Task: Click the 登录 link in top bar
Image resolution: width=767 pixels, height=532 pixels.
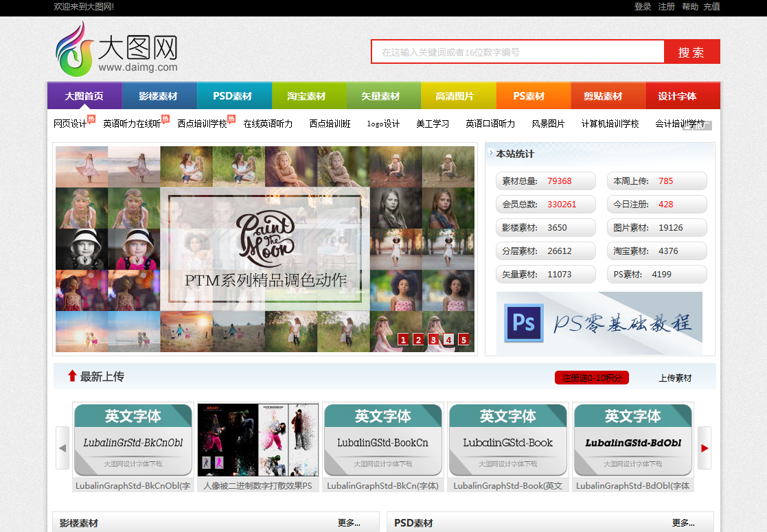Action: (x=643, y=7)
